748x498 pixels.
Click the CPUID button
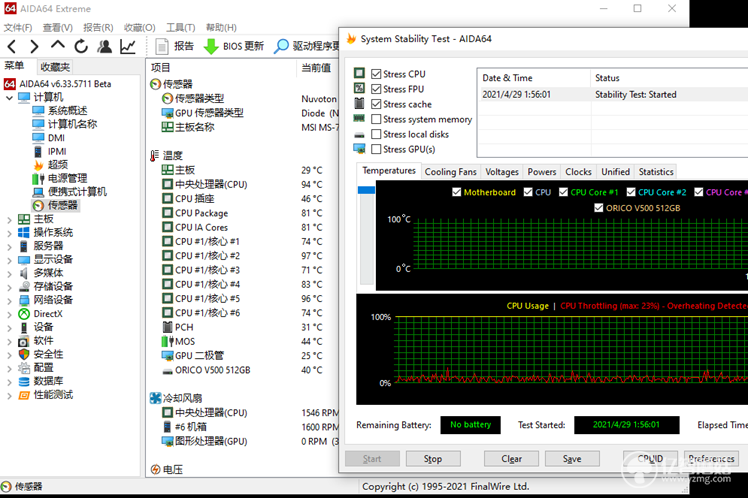coord(650,459)
